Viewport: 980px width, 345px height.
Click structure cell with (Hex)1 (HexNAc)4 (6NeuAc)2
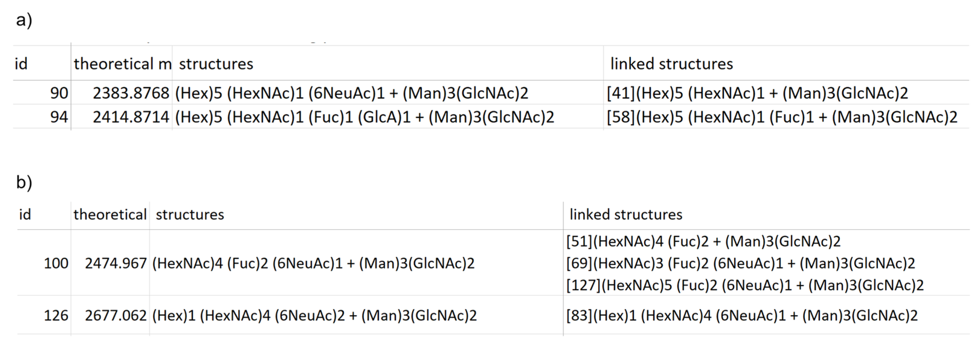point(314,315)
